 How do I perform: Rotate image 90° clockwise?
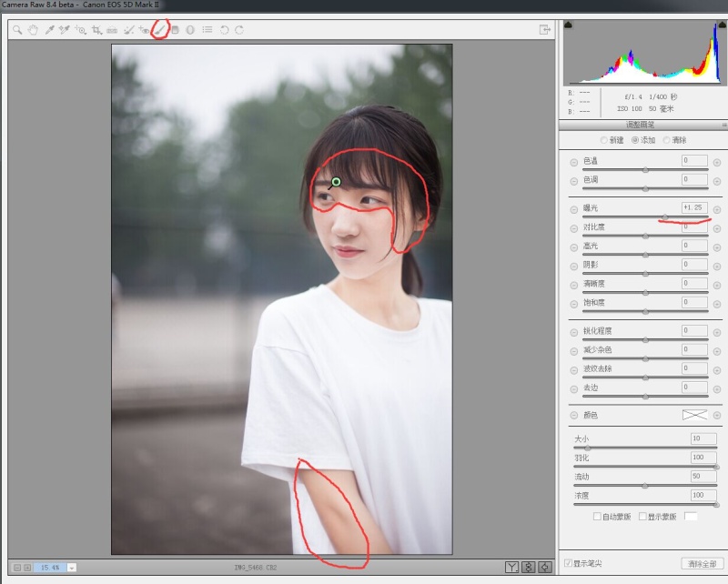point(239,30)
